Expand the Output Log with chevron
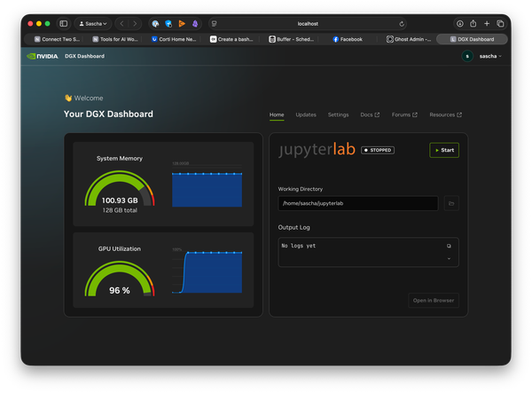The image size is (532, 393). coord(449,259)
